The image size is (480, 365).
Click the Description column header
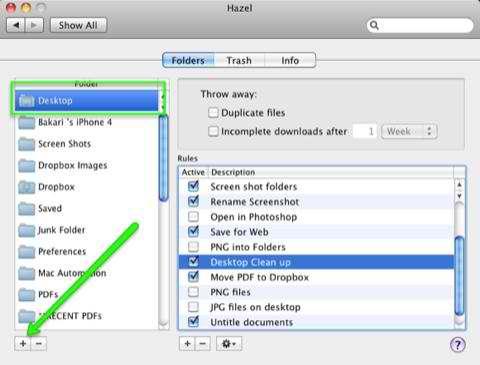(331, 172)
